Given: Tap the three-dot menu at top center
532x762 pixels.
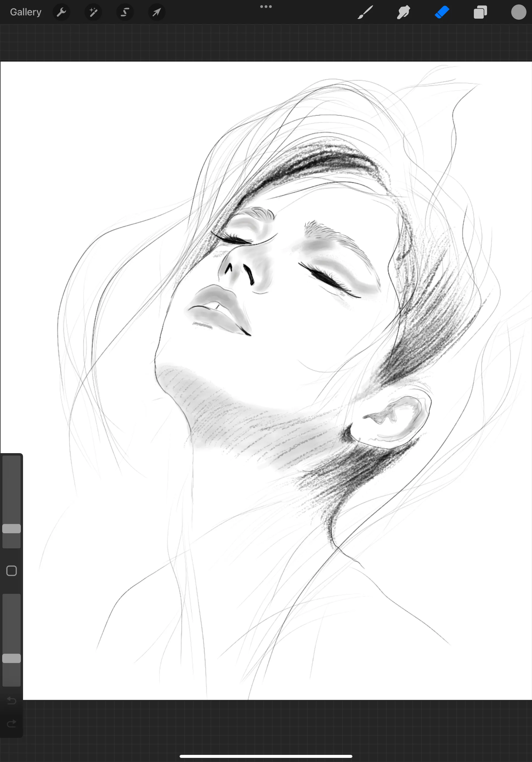Looking at the screenshot, I should [x=266, y=6].
